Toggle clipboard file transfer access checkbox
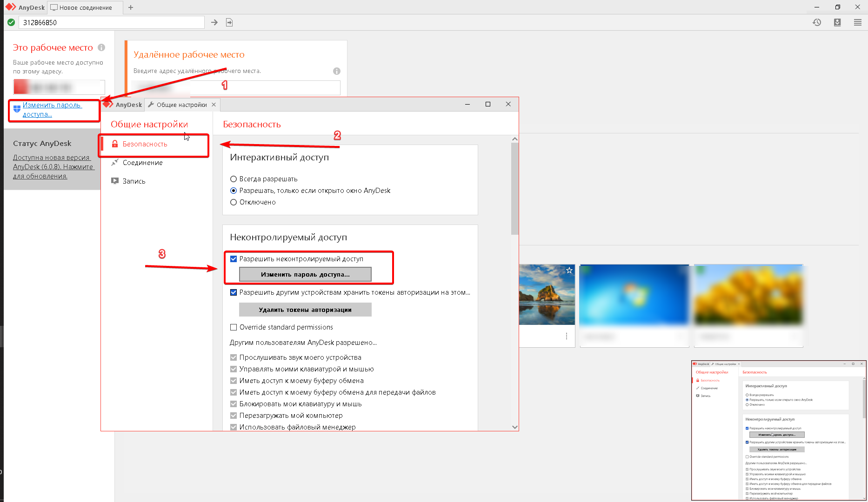This screenshot has height=502, width=868. (x=234, y=392)
